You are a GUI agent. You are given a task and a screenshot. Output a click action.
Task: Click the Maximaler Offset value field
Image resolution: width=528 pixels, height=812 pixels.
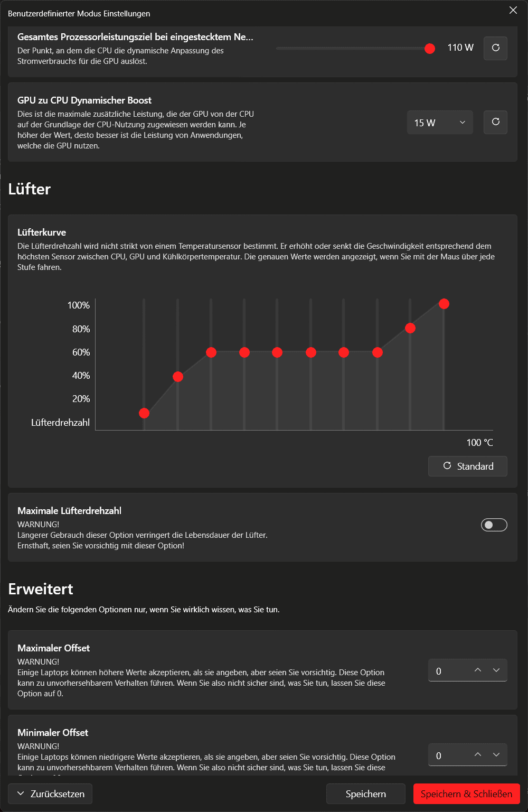click(448, 670)
